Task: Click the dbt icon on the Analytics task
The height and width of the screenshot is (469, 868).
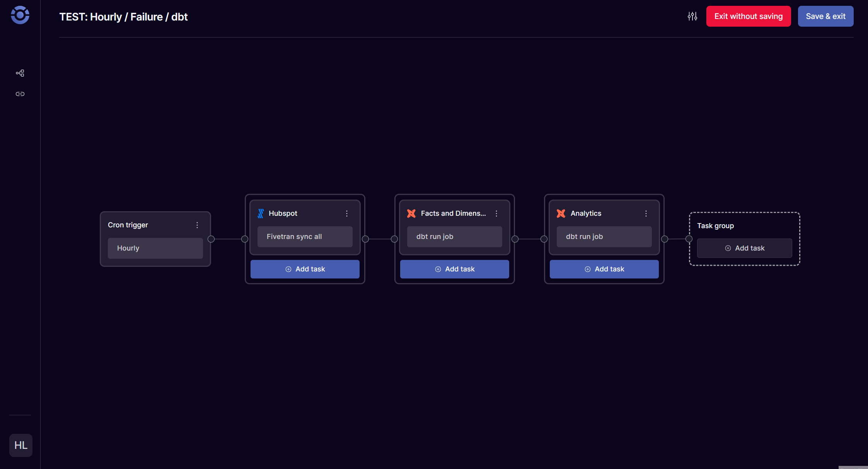Action: tap(561, 213)
